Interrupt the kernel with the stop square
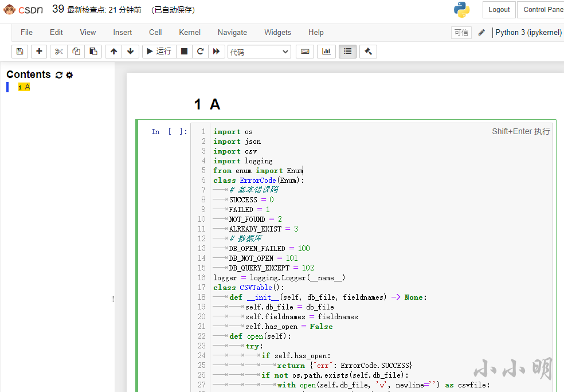Viewport: 564px width, 392px height. click(184, 52)
